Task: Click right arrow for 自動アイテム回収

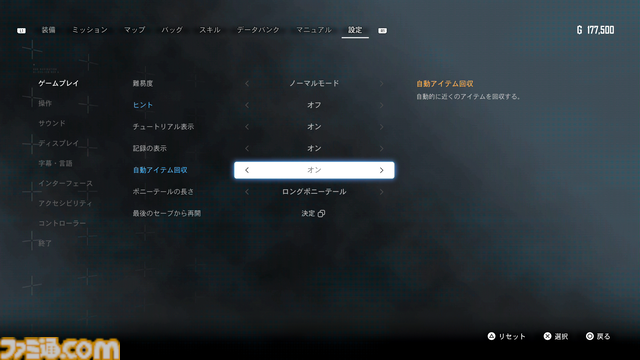Action: pos(381,170)
